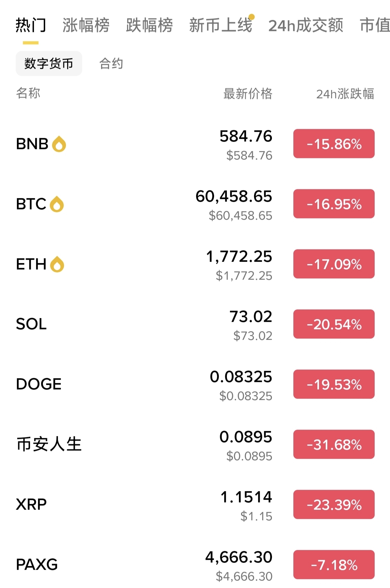Image resolution: width=390 pixels, height=588 pixels.
Task: Sort by 24h涨跌幅 column header
Action: point(345,94)
